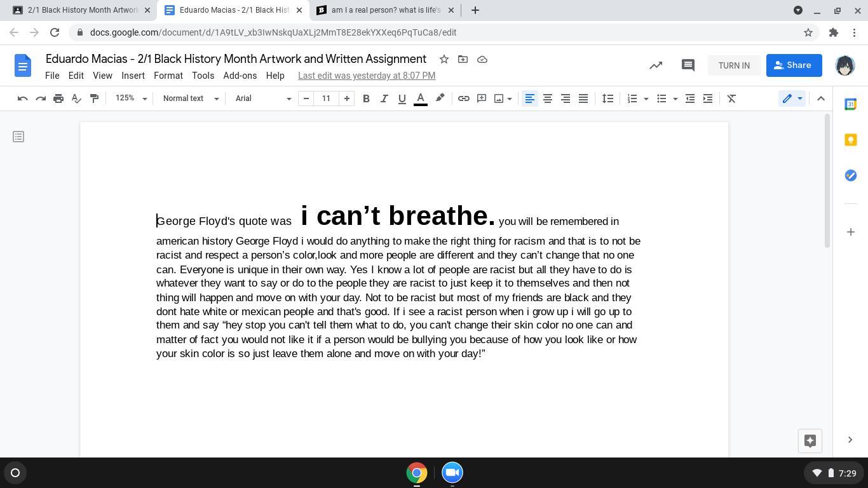Open the Google account avatar
The height and width of the screenshot is (488, 868).
[844, 65]
